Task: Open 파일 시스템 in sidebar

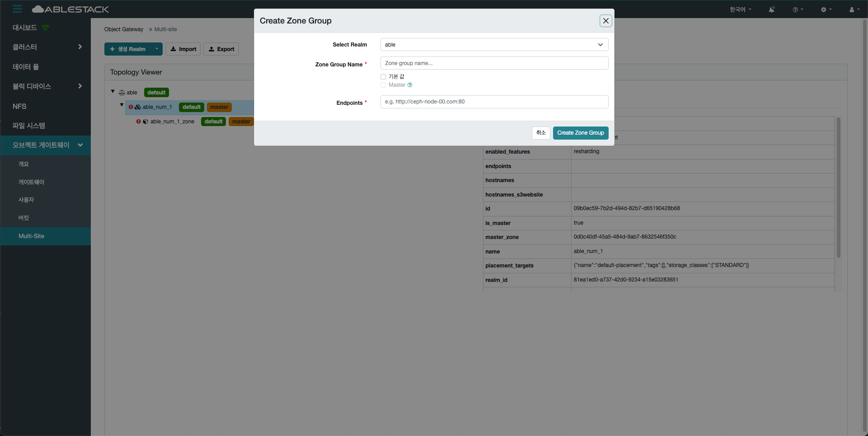Action: 29,126
